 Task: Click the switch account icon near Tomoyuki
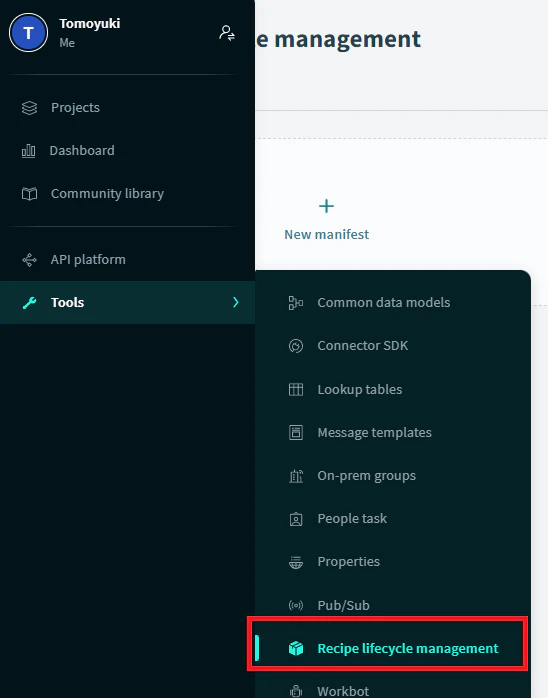pyautogui.click(x=227, y=33)
